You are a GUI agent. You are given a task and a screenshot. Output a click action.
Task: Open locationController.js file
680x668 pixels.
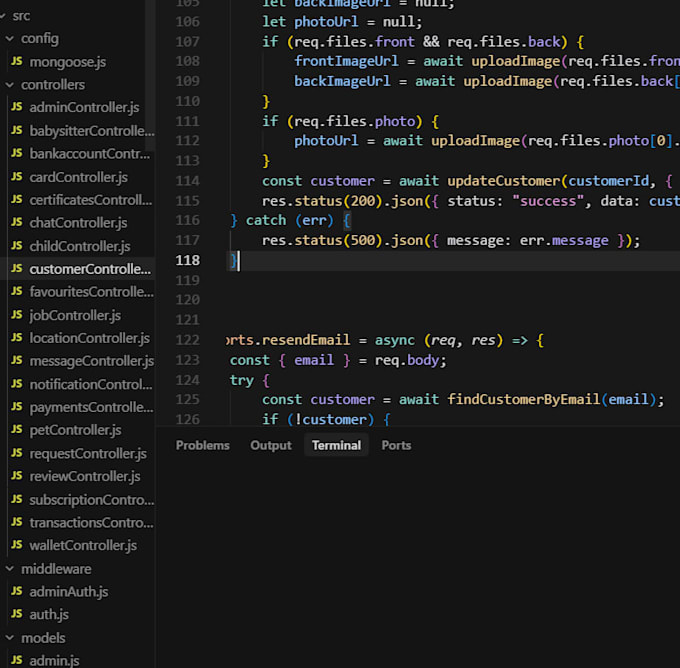coord(90,338)
